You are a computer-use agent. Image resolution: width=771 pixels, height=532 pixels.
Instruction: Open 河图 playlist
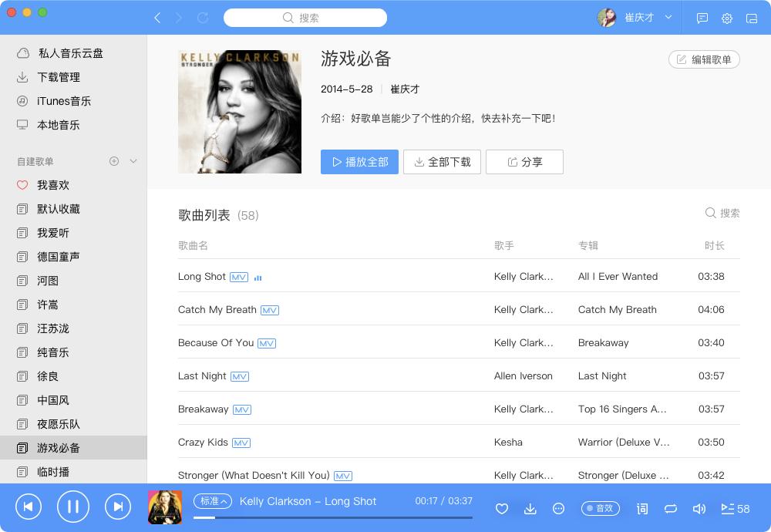pyautogui.click(x=73, y=281)
